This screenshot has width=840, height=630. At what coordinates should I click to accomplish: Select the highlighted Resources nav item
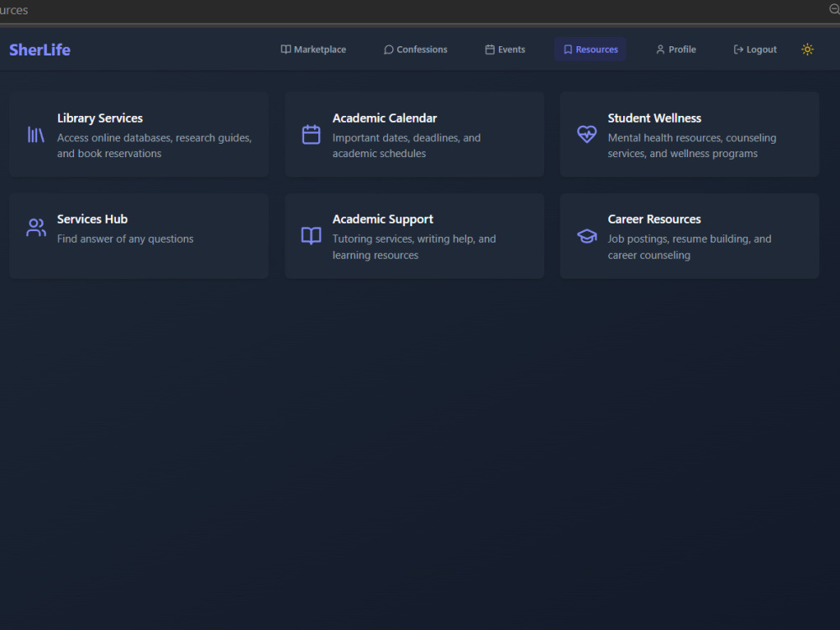591,50
